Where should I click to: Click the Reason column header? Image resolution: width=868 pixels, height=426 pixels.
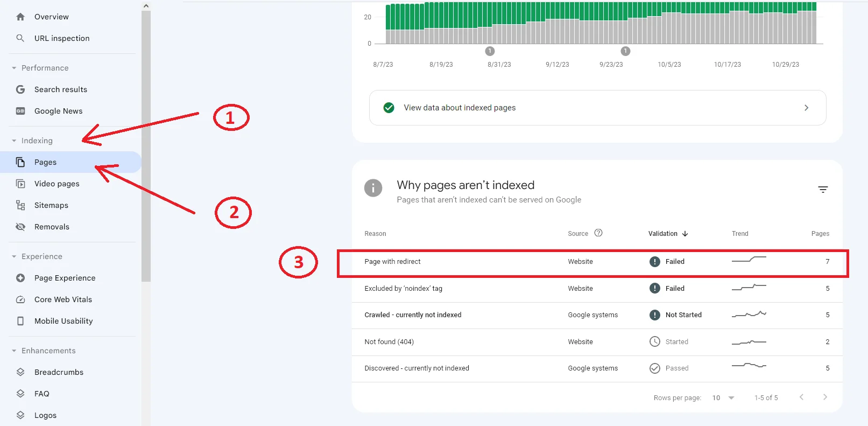(375, 234)
